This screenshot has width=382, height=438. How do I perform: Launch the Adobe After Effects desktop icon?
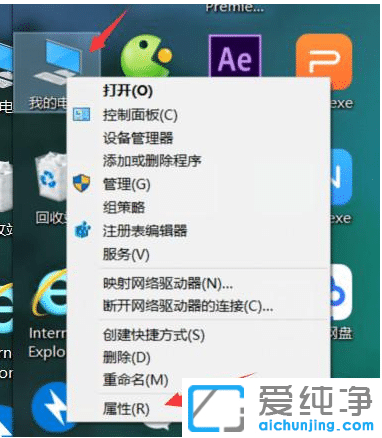point(235,56)
